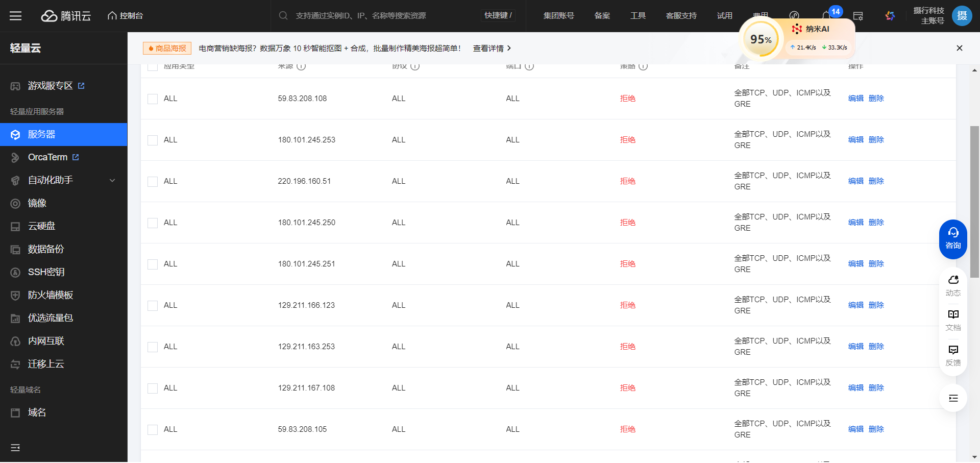980x463 pixels.
Task: Click the blue account avatar 摄
Action: 962,16
